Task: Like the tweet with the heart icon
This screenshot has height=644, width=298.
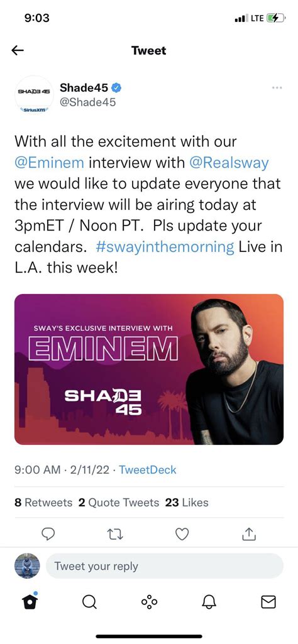Action: 182,533
